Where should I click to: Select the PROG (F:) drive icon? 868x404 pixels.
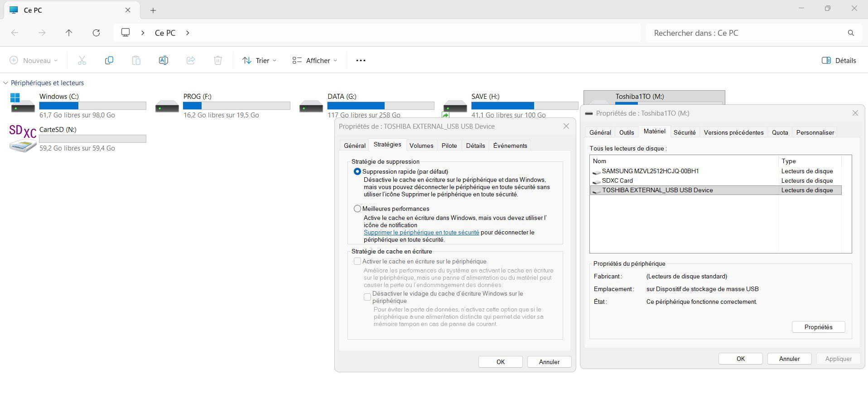167,107
